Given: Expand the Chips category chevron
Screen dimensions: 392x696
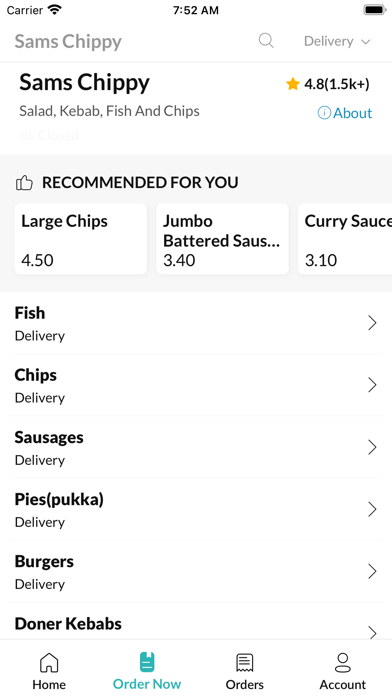Looking at the screenshot, I should [372, 385].
